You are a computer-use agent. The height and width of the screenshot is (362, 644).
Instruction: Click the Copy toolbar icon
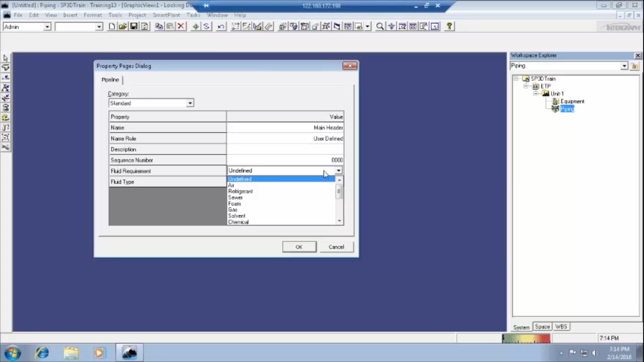tap(159, 27)
